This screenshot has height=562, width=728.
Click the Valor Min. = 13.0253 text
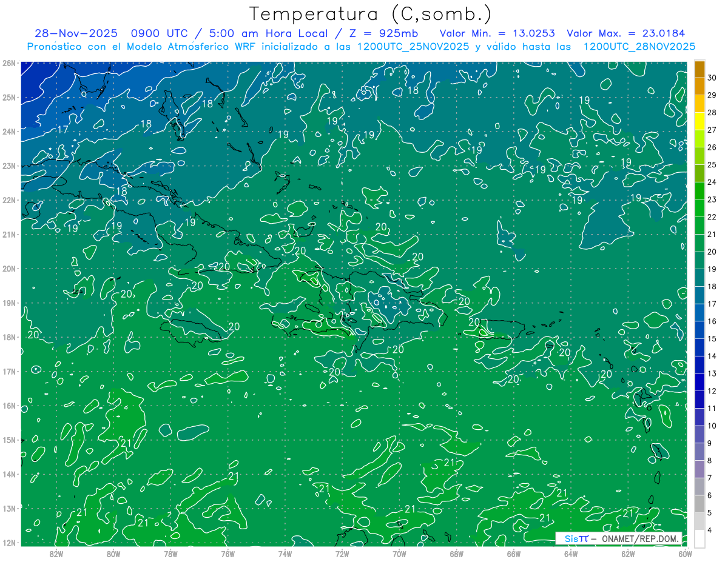click(x=497, y=33)
